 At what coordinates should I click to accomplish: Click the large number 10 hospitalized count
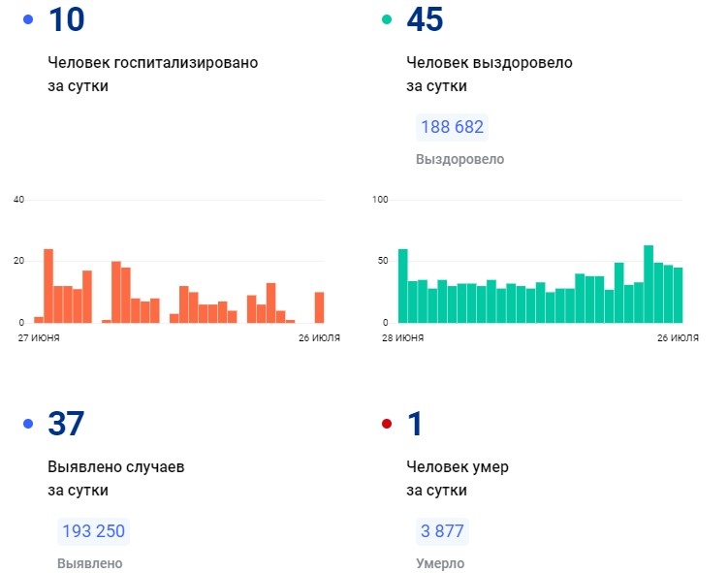pos(66,19)
